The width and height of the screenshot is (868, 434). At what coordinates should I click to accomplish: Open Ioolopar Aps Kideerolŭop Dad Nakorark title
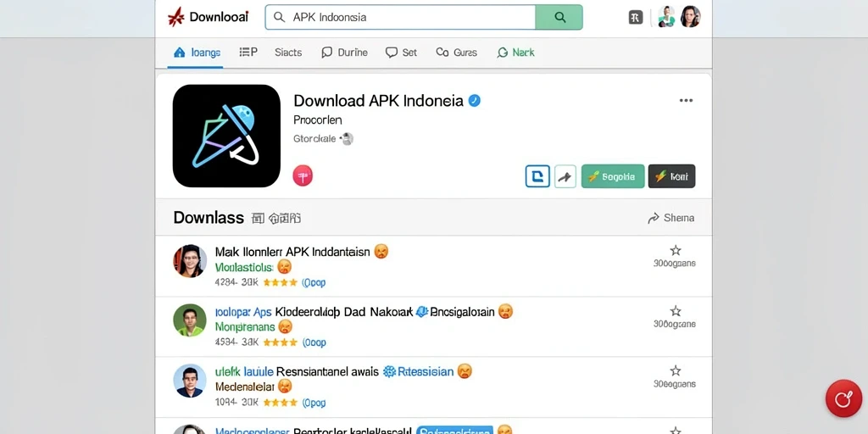pos(314,312)
